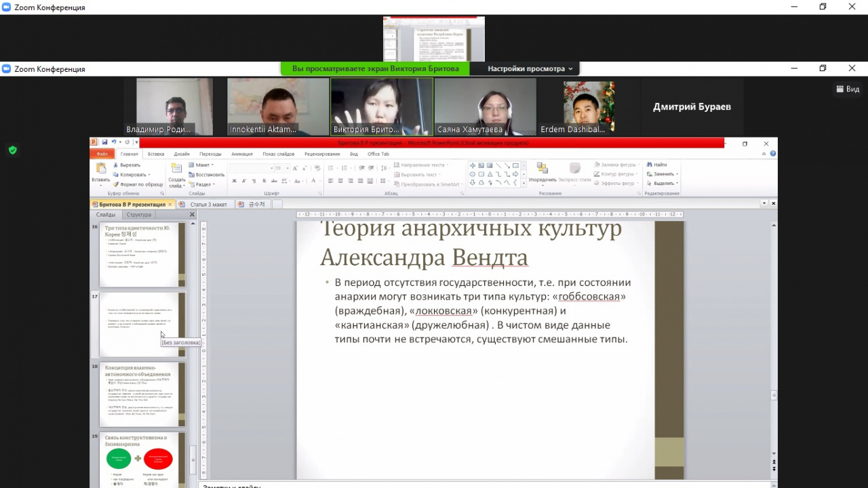Click the Вставить (Paste) clipboard icon

pos(101,169)
